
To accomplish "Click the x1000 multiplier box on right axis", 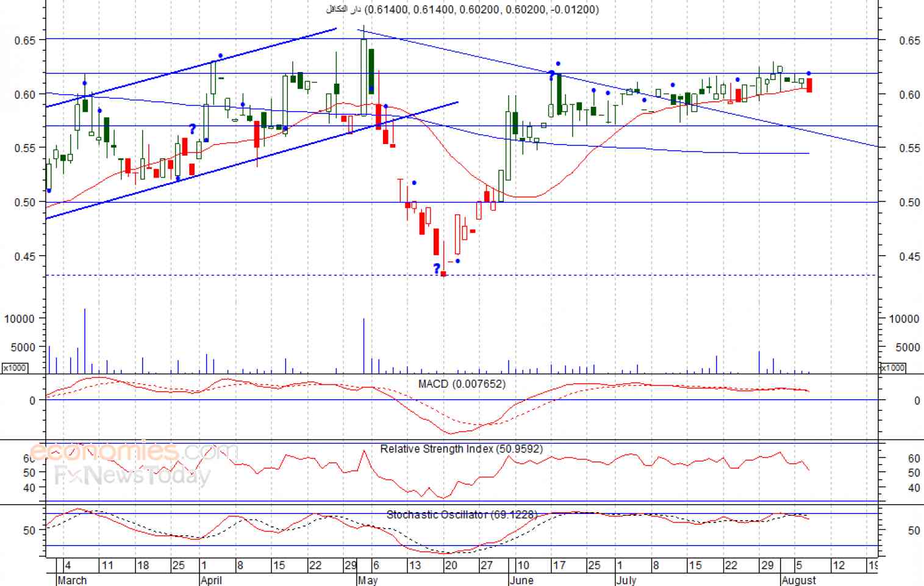I will tap(893, 367).
